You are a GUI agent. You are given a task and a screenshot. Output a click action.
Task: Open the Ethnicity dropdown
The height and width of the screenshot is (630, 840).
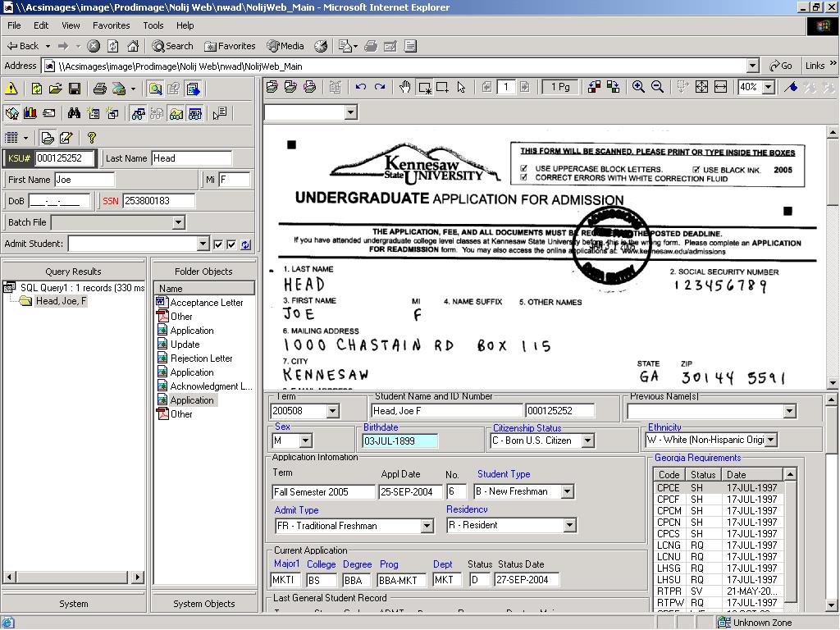click(x=771, y=440)
